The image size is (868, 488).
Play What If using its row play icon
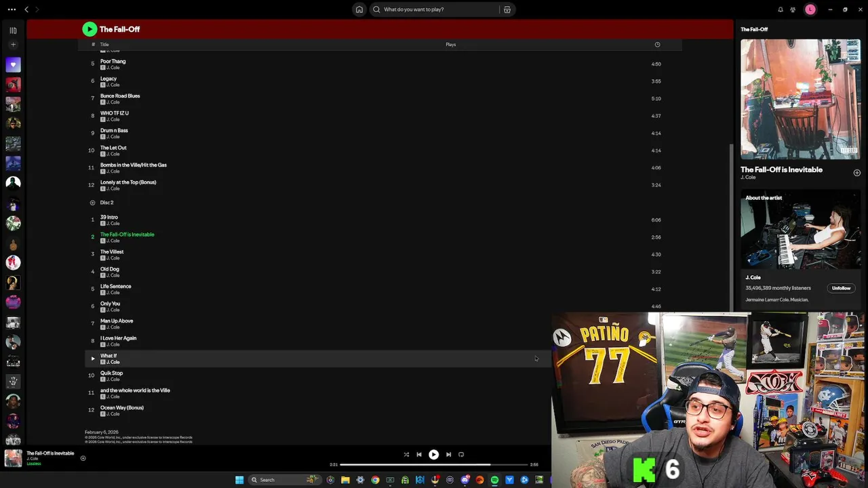pos(93,359)
